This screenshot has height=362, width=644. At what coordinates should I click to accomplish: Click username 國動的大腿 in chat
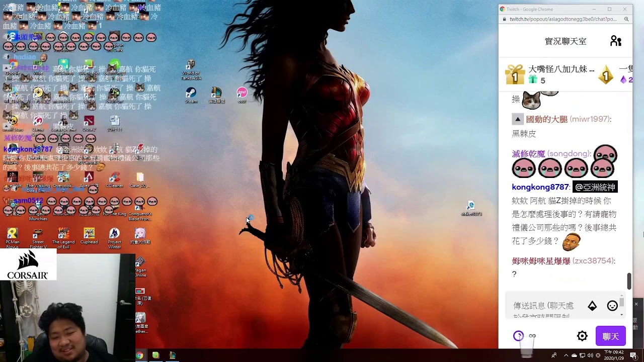[x=546, y=119]
